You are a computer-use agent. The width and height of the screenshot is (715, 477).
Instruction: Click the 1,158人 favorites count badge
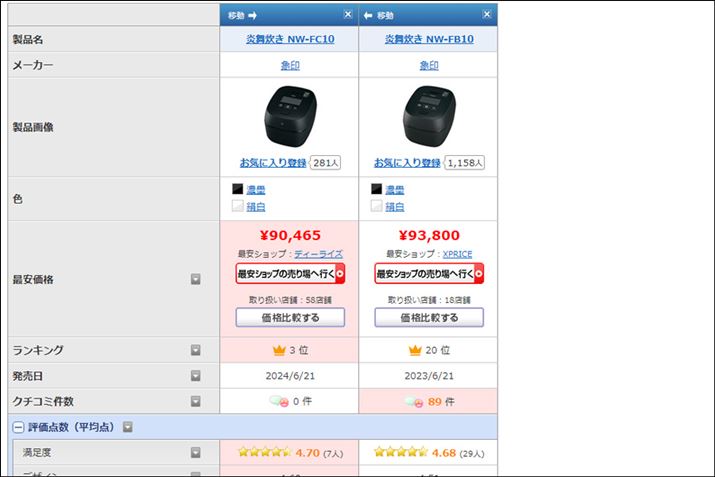tap(464, 163)
